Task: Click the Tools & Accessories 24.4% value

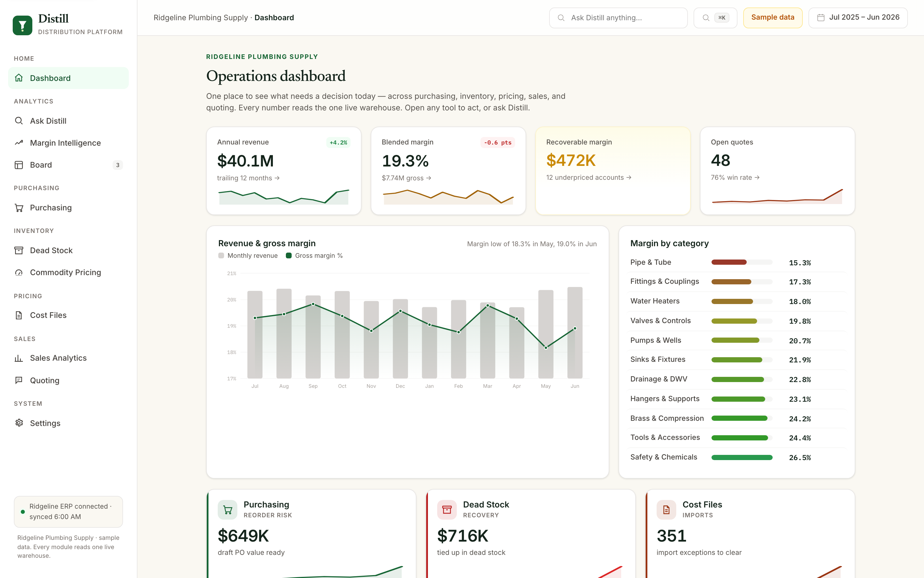Action: point(800,438)
